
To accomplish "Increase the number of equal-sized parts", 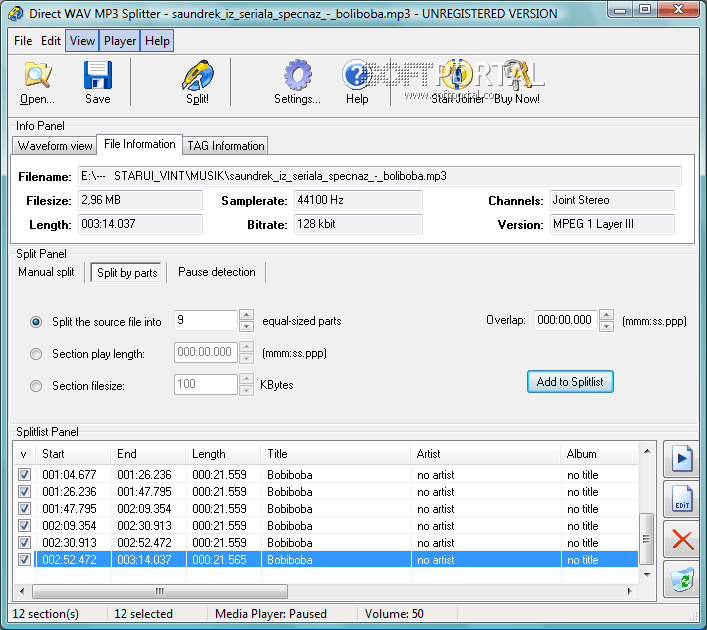I will [x=246, y=315].
